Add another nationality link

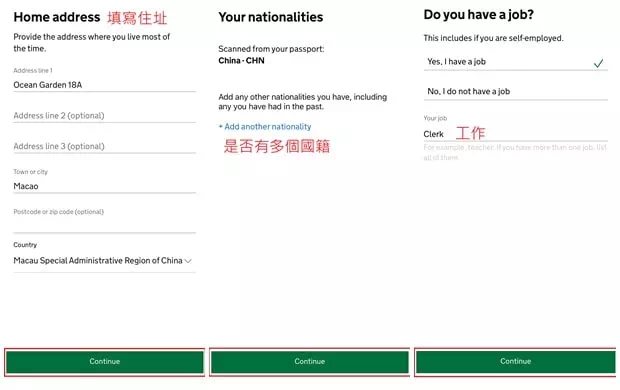(x=265, y=127)
